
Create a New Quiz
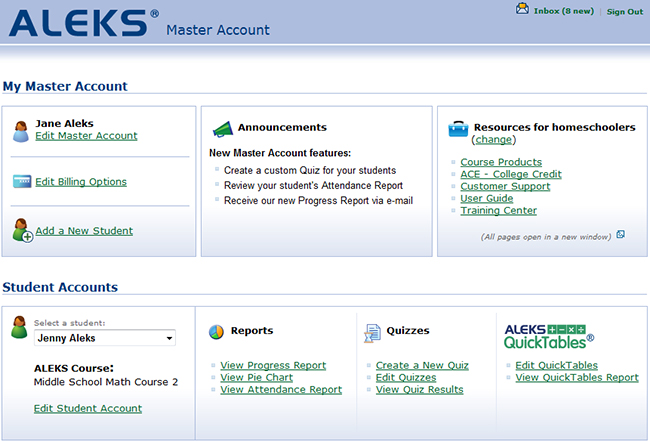coord(422,365)
